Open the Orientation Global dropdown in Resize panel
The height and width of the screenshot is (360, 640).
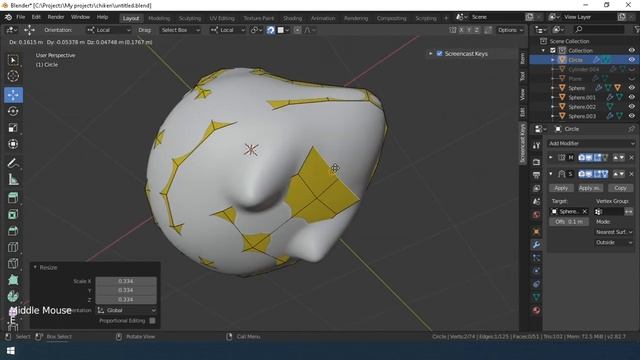pyautogui.click(x=126, y=310)
